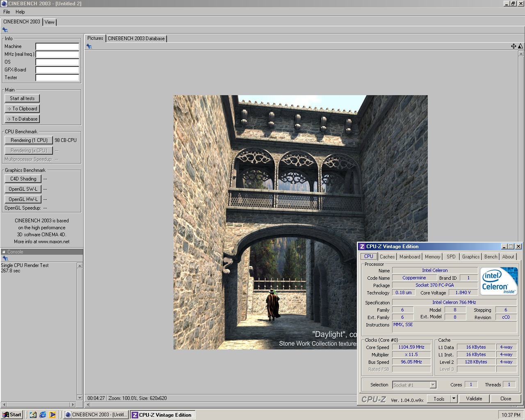Click the OS input field
The width and height of the screenshot is (525, 420).
click(57, 62)
